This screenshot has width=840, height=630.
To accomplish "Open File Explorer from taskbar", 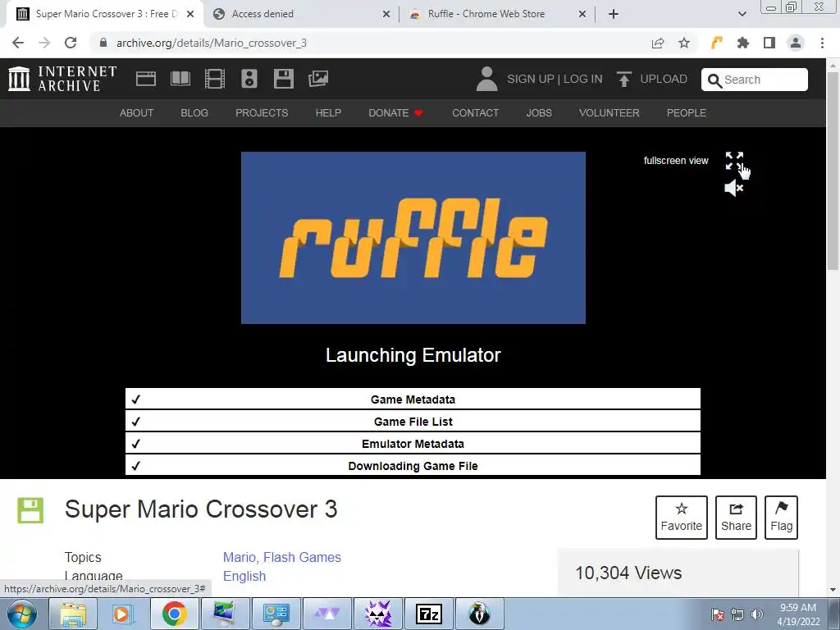I will [x=73, y=614].
